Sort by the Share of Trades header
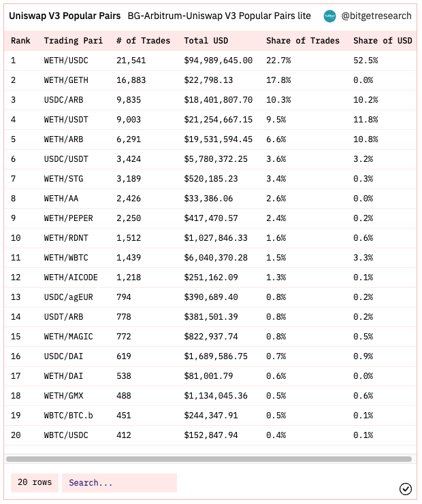 (303, 41)
